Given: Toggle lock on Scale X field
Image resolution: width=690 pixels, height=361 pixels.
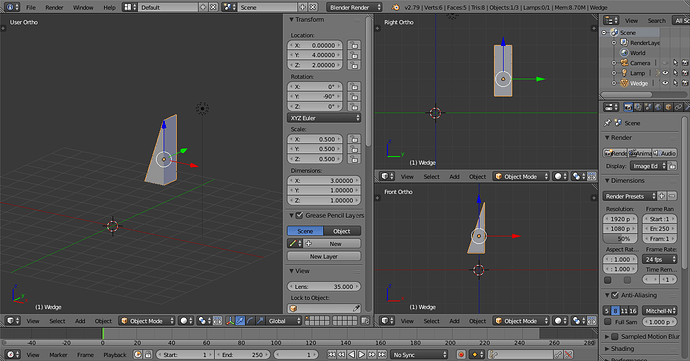Looking at the screenshot, I should pos(354,139).
